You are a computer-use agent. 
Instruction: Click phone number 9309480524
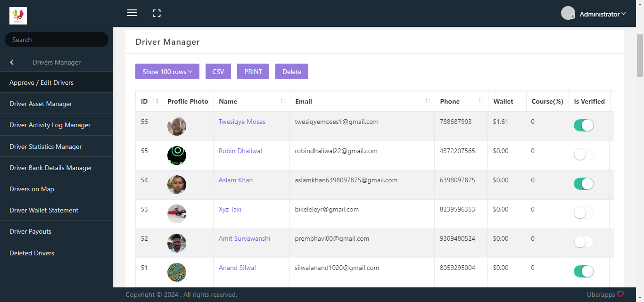pyautogui.click(x=457, y=238)
